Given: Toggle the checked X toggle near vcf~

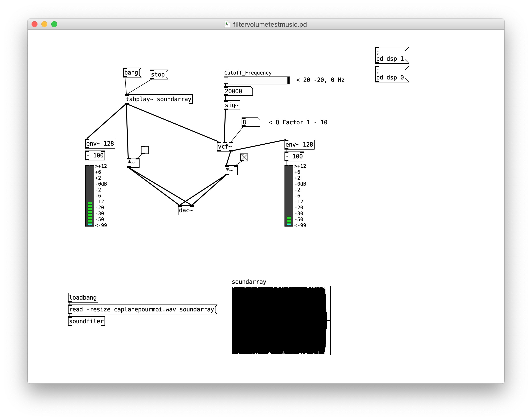Looking at the screenshot, I should click(x=244, y=157).
